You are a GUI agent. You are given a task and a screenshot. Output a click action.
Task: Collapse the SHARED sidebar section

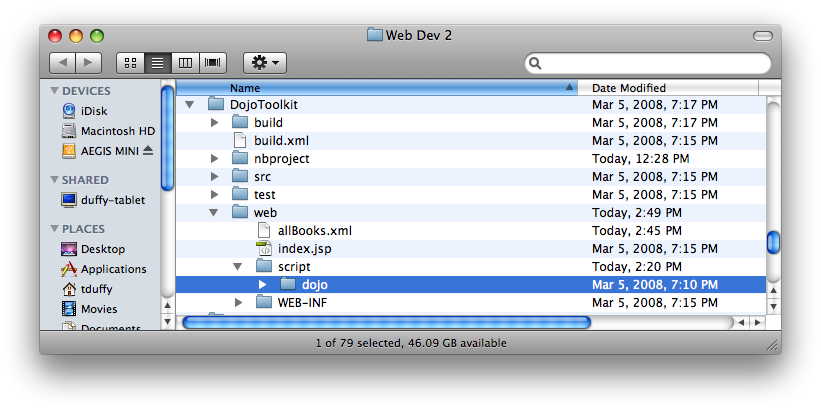click(x=54, y=180)
